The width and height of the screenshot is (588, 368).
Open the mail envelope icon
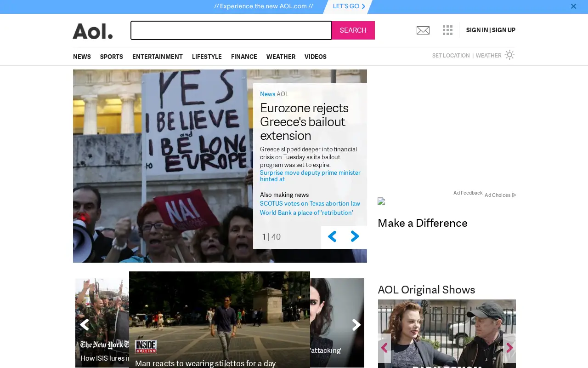pos(423,30)
